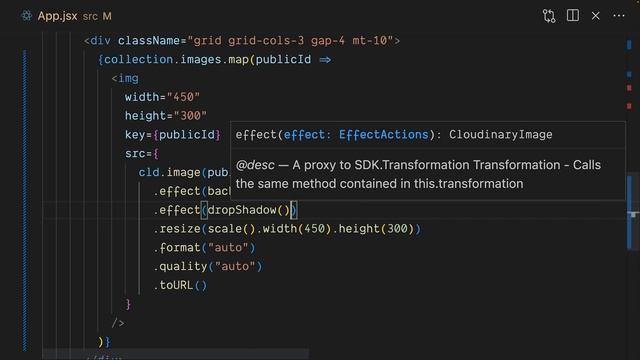Click 'dropShadow()' in the effect call
The image size is (640, 360).
click(249, 210)
